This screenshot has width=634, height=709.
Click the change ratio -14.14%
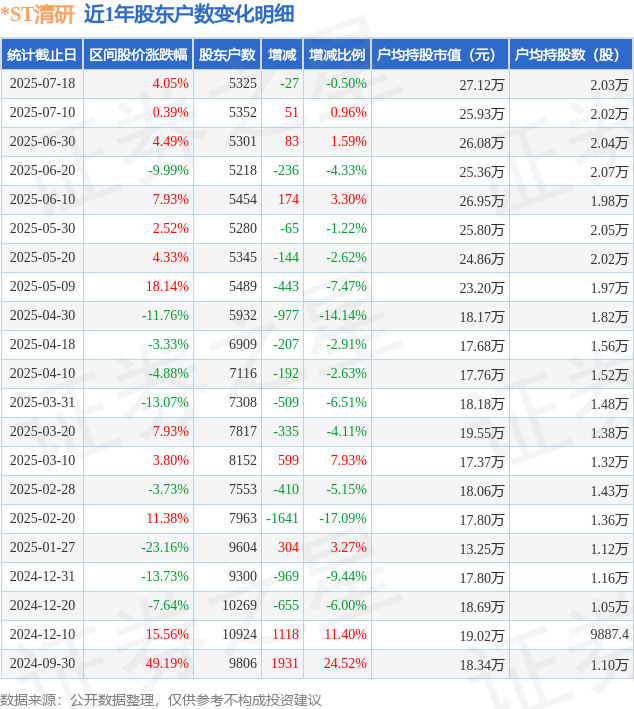343,315
